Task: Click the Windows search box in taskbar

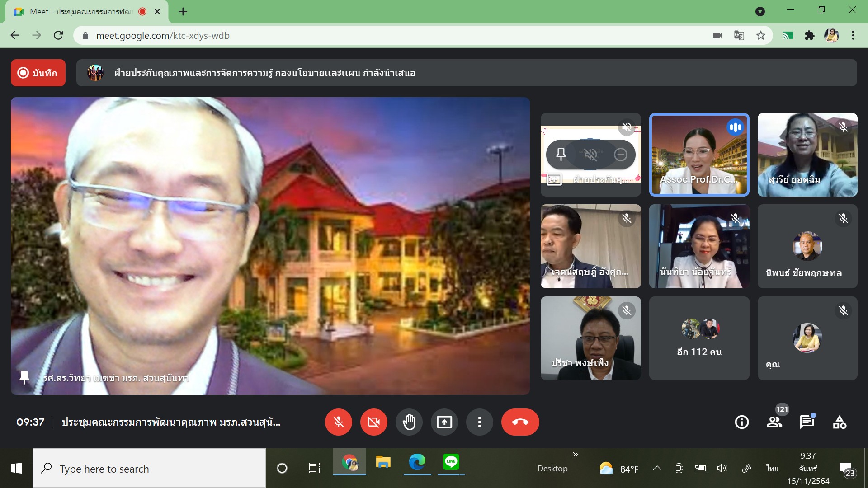Action: (x=149, y=469)
